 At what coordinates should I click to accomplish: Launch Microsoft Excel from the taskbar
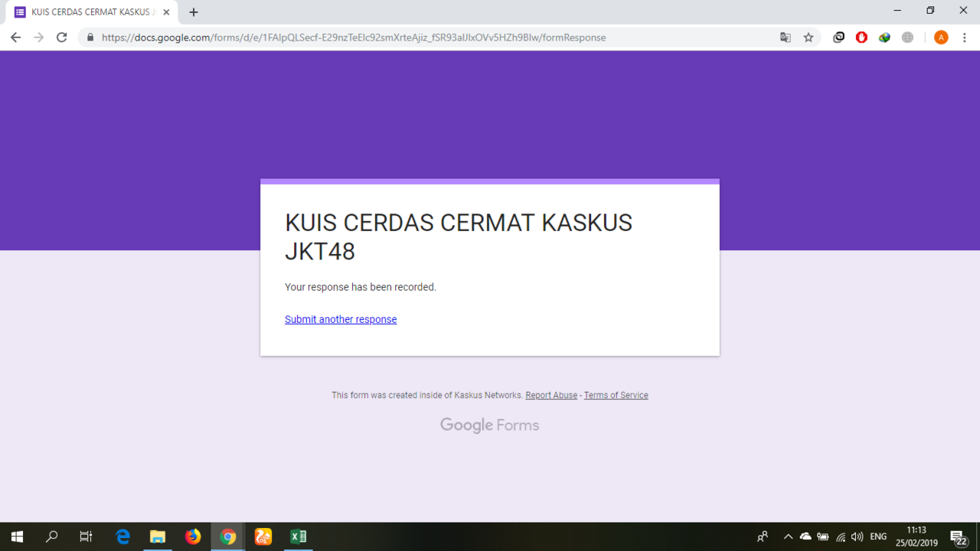pos(298,536)
